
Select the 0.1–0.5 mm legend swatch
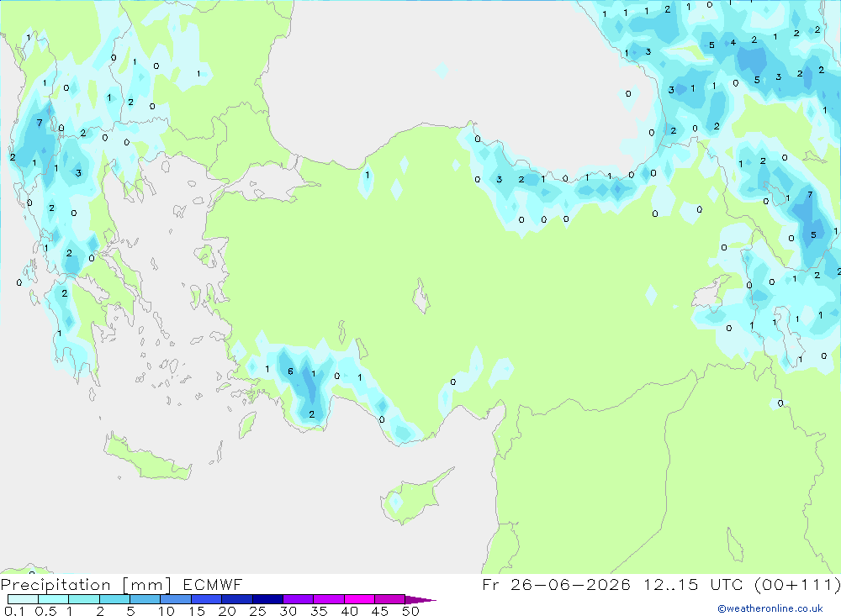[23, 599]
